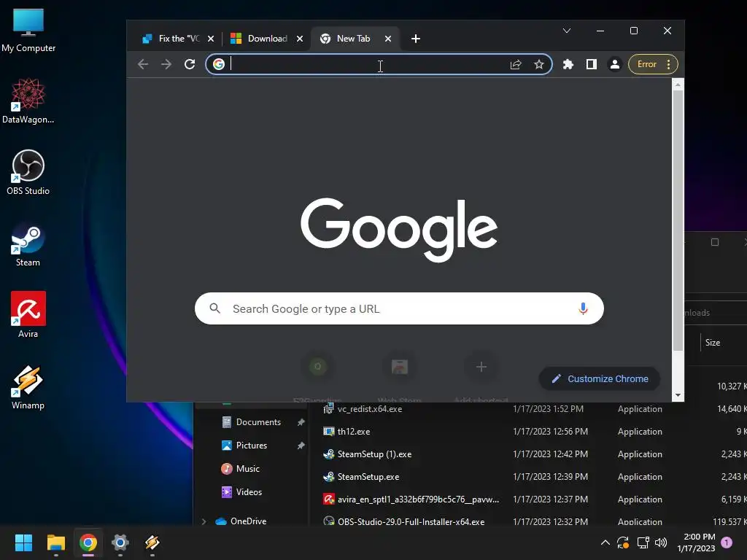Click Chrome page scrollbar up arrow
747x560 pixels.
tap(678, 85)
